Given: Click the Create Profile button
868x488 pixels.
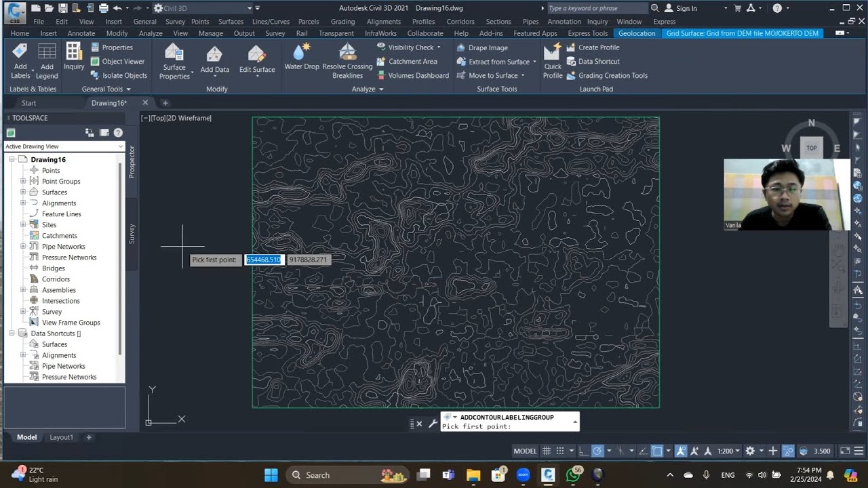Looking at the screenshot, I should point(593,47).
